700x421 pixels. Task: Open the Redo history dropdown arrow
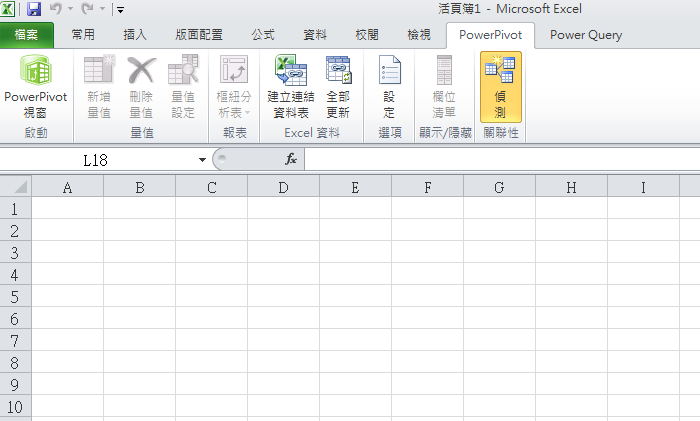(102, 9)
